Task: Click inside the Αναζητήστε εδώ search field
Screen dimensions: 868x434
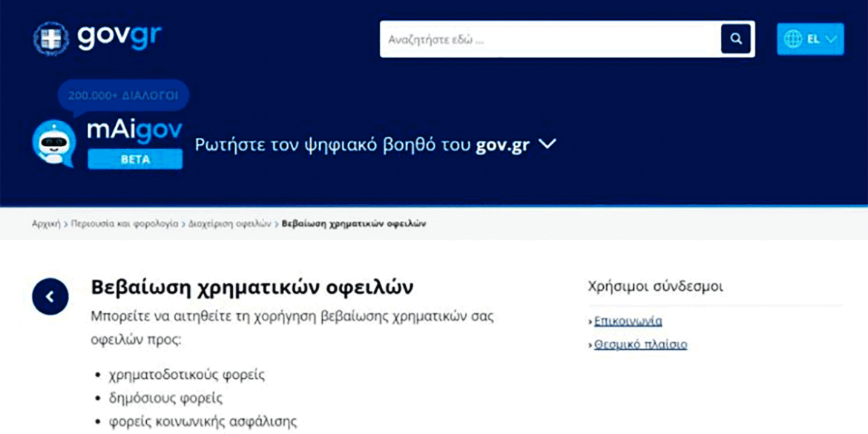Action: point(519,38)
